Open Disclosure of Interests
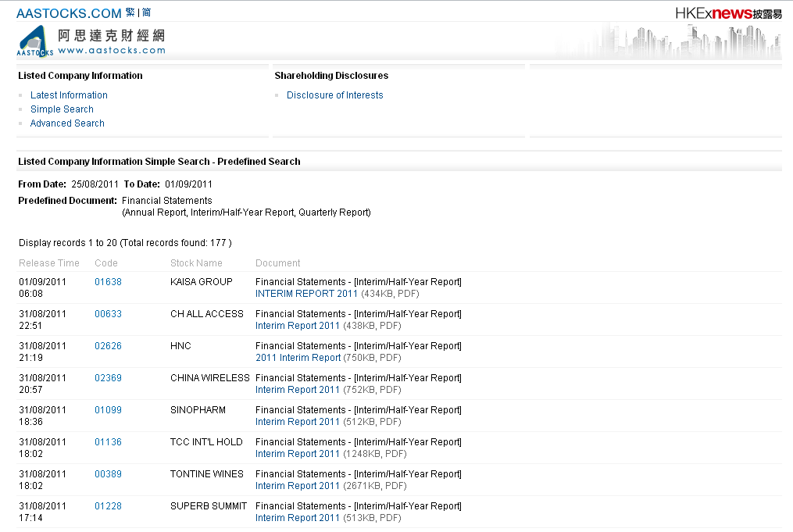This screenshot has height=532, width=793. click(334, 95)
